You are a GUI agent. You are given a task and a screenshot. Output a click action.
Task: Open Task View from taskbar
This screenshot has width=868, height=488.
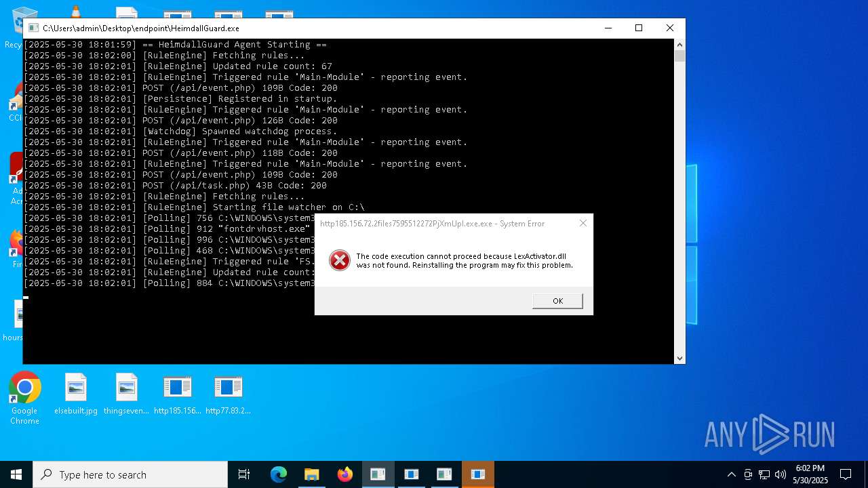(x=244, y=474)
